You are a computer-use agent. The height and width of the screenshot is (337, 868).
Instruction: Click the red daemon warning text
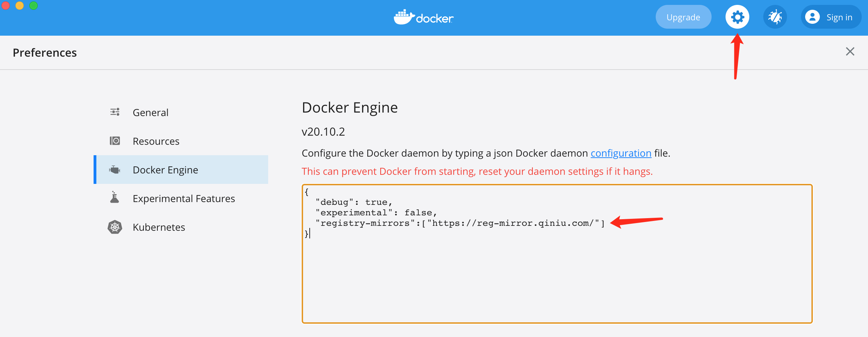477,171
